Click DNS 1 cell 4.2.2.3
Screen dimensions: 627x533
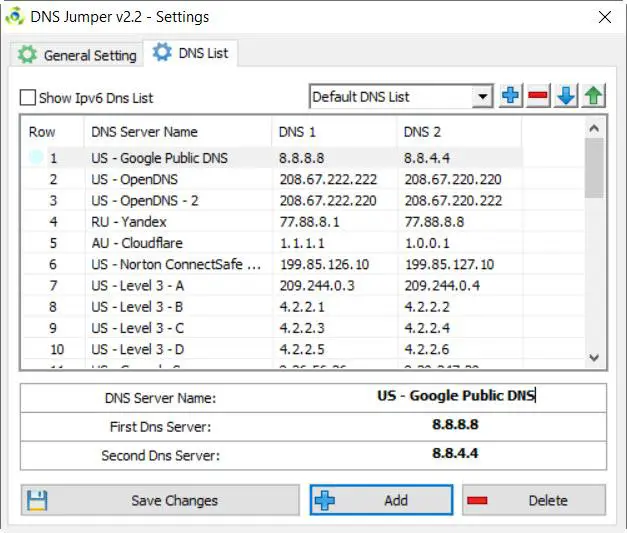(302, 328)
